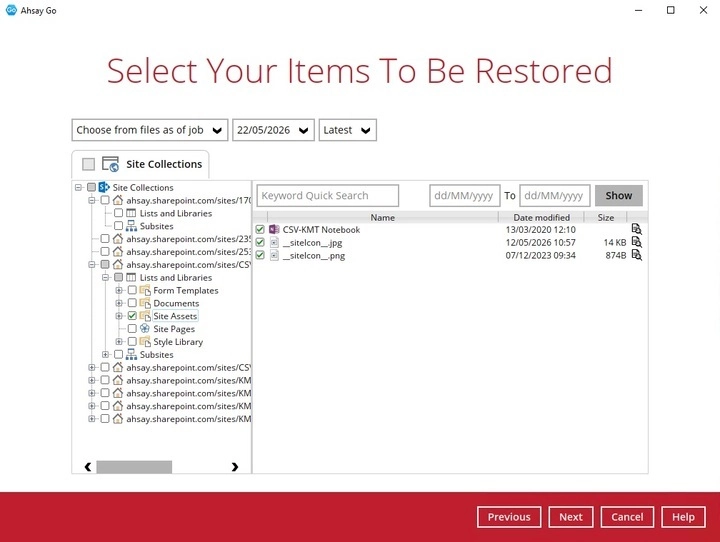This screenshot has width=720, height=542.
Task: Preview the CSV-KMT Notebook with magnifier icon
Action: pos(636,229)
